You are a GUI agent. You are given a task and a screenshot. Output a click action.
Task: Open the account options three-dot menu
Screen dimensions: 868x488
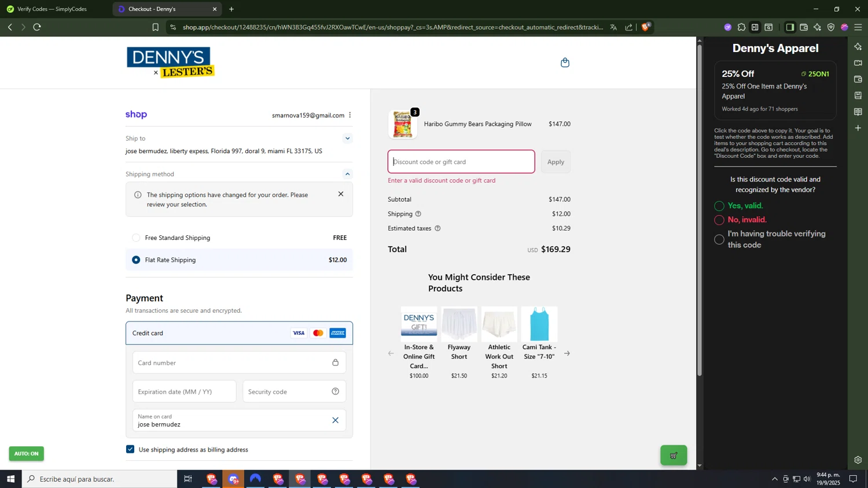coord(350,115)
